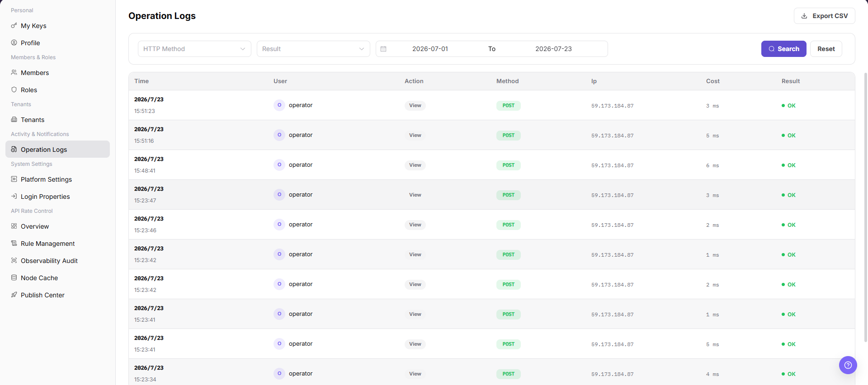Click the Publish Center rocket icon
868x385 pixels.
tap(14, 295)
